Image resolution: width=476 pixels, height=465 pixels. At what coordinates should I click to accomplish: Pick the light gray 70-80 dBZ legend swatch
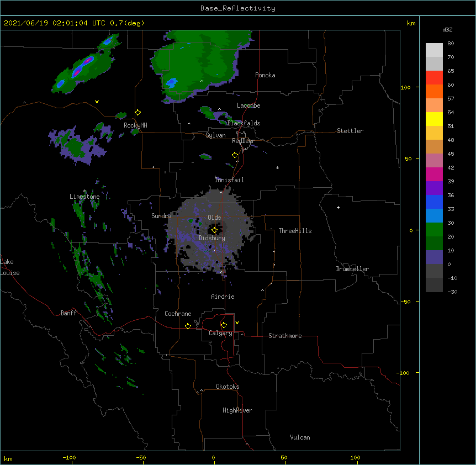click(x=434, y=50)
